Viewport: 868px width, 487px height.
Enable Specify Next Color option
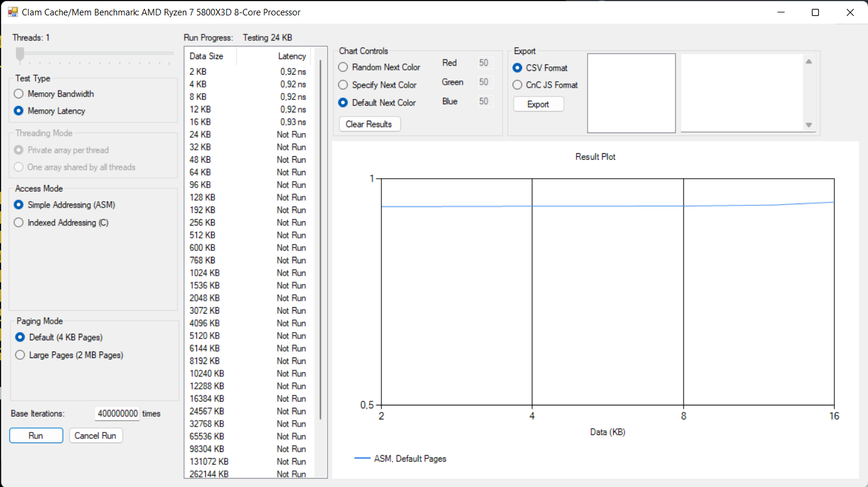point(377,85)
